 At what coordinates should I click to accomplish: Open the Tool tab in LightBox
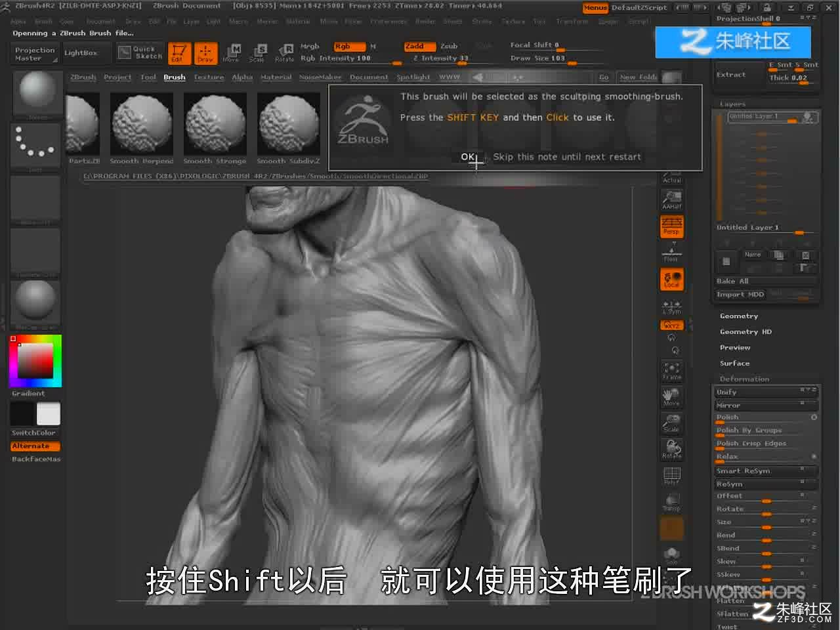[148, 77]
